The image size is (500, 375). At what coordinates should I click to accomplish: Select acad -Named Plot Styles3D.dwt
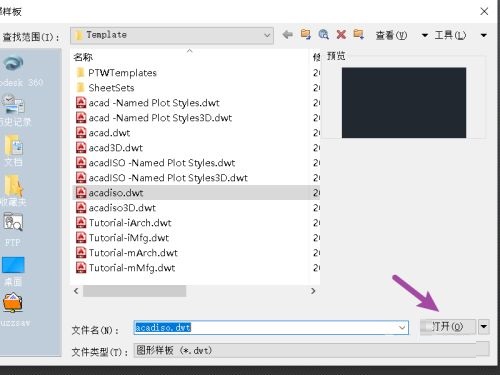(154, 118)
